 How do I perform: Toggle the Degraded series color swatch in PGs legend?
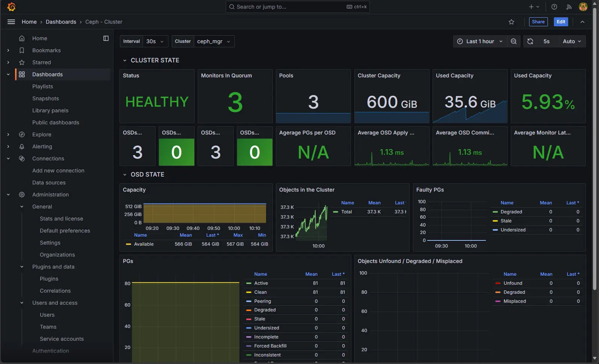tap(248, 310)
